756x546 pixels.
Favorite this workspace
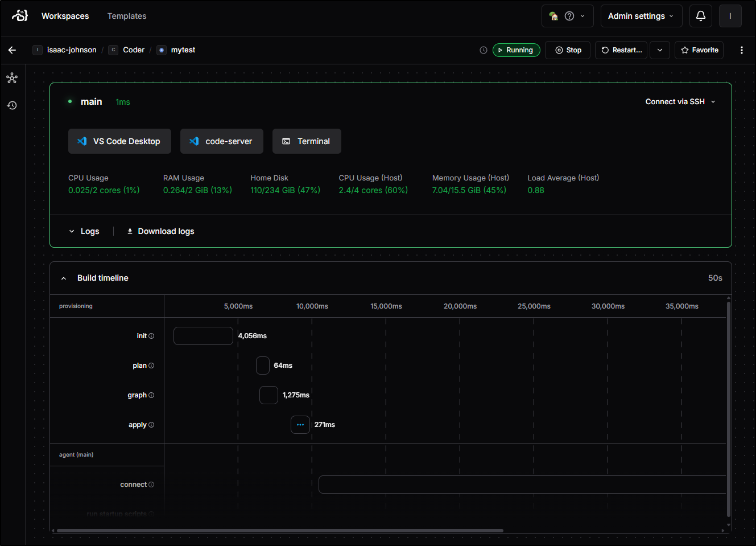tap(699, 50)
